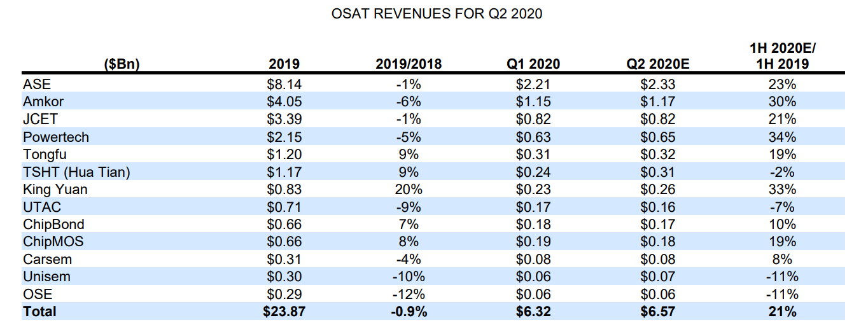
Task: Click Amkor 2019/2018 value '-6%'
Action: (x=409, y=101)
